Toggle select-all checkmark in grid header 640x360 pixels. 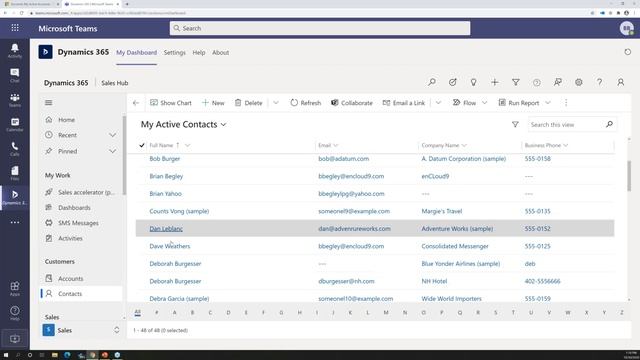pos(142,145)
